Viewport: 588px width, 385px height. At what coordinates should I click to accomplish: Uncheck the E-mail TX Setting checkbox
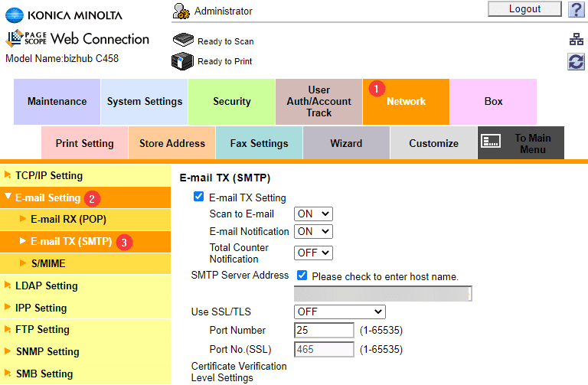(x=199, y=197)
